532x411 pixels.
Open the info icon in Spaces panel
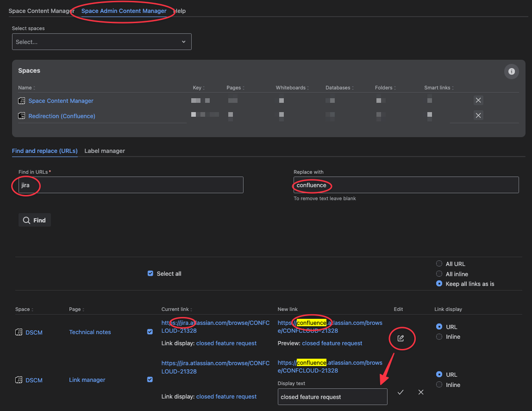[x=511, y=71]
